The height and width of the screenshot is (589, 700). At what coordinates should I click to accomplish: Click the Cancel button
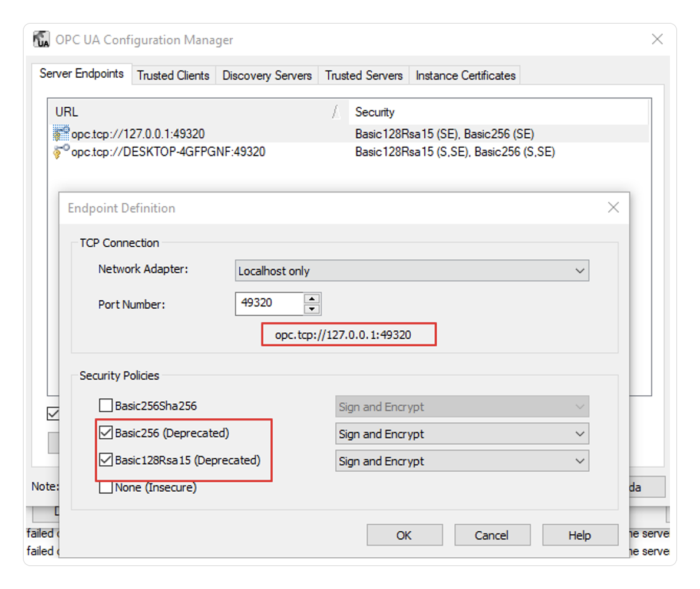492,535
